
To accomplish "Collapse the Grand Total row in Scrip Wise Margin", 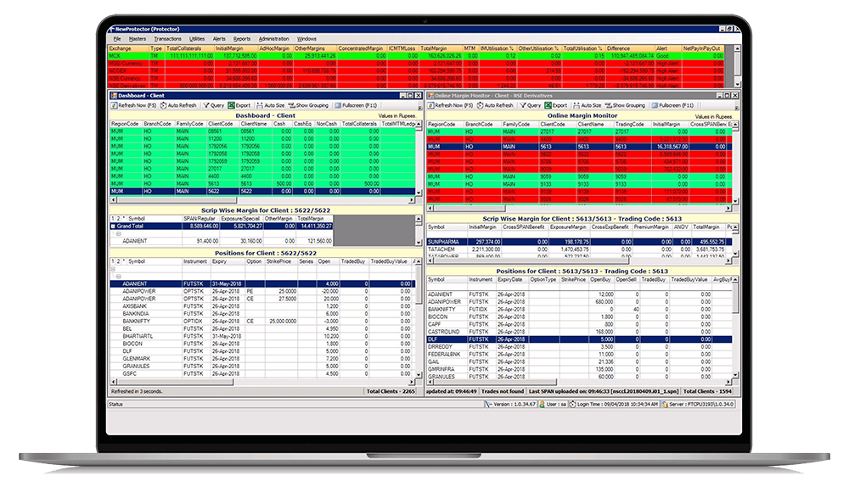I will point(113,227).
